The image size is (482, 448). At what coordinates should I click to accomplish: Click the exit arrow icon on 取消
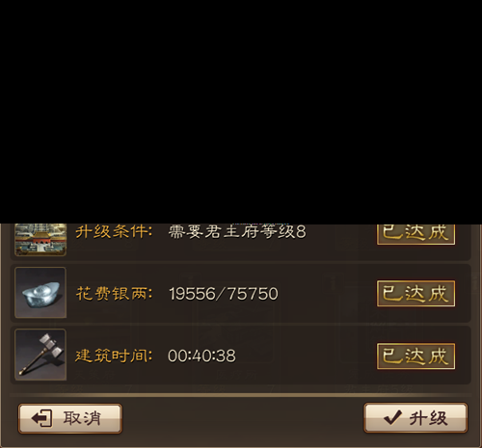(x=41, y=418)
